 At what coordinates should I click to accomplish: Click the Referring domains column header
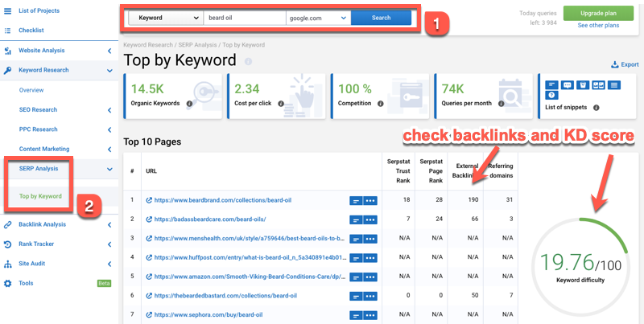pyautogui.click(x=500, y=171)
